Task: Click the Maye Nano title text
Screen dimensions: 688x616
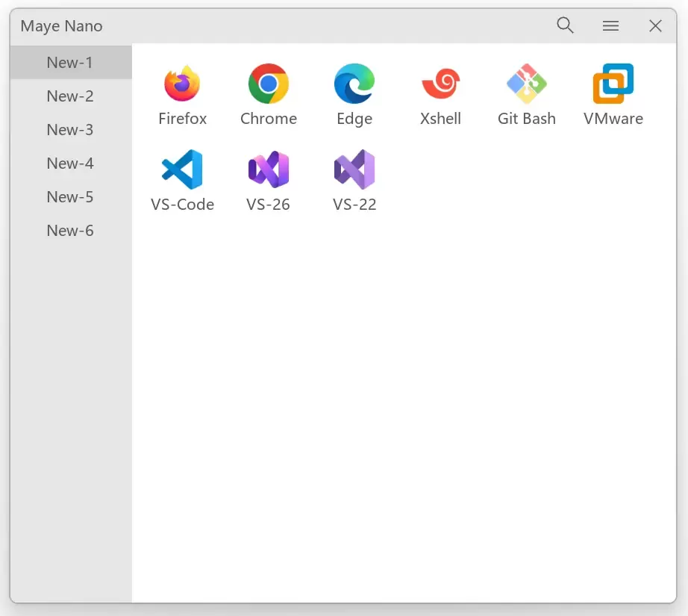Action: [x=60, y=26]
